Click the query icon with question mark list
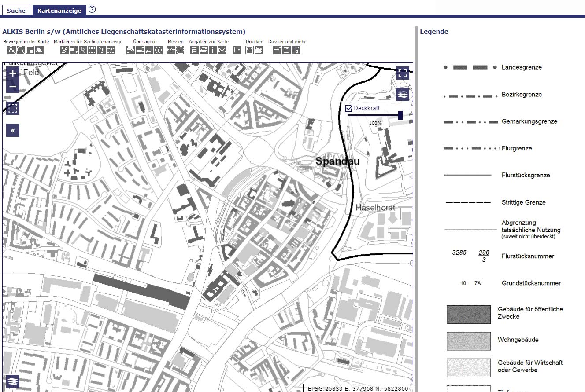The width and height of the screenshot is (585, 392). (x=111, y=50)
